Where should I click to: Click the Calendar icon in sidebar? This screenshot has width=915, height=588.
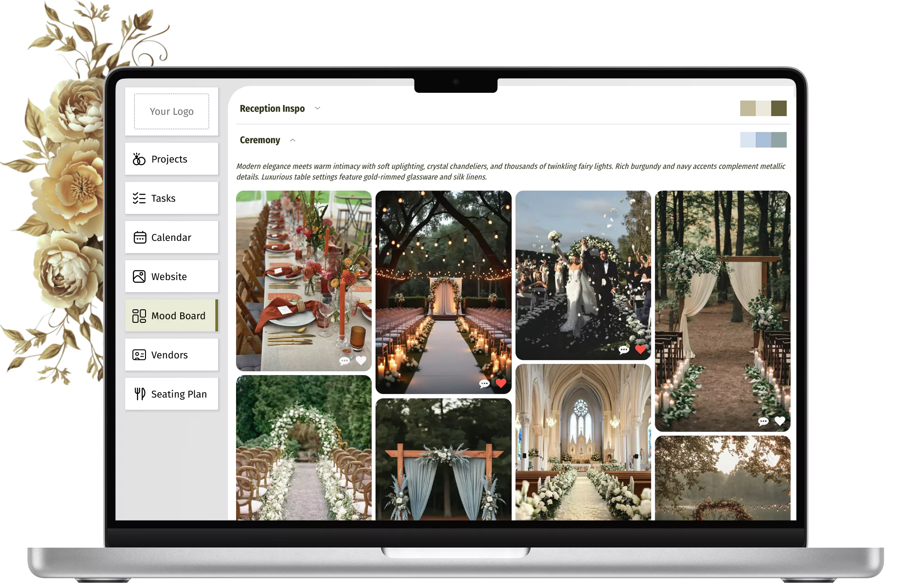140,237
